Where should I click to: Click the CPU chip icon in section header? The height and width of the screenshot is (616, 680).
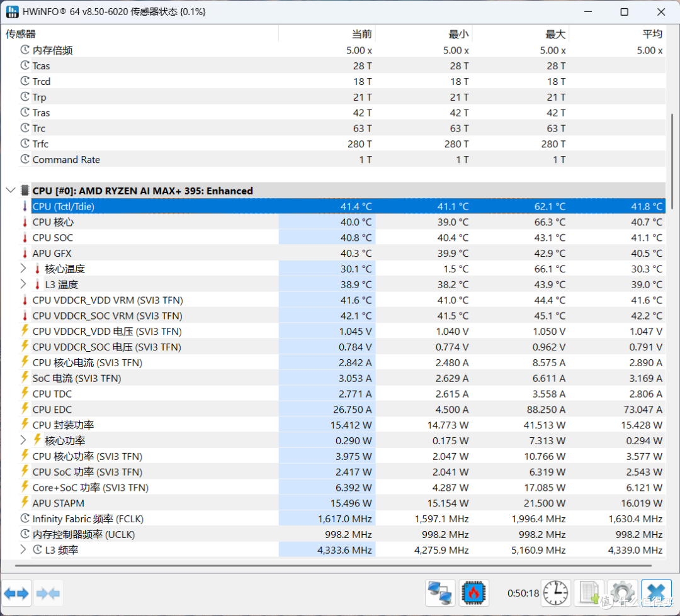[x=25, y=190]
